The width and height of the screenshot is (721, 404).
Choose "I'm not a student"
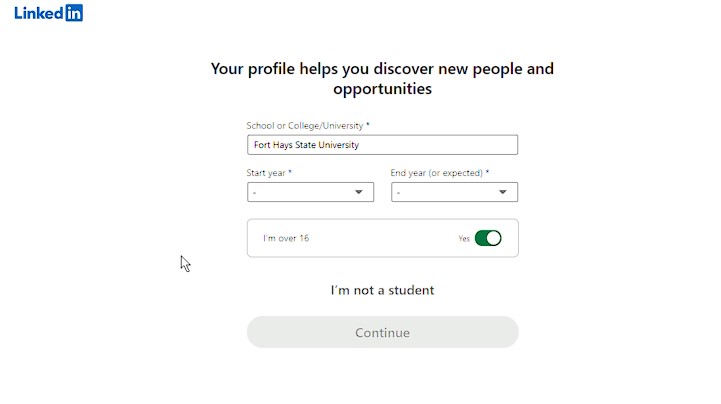[382, 290]
